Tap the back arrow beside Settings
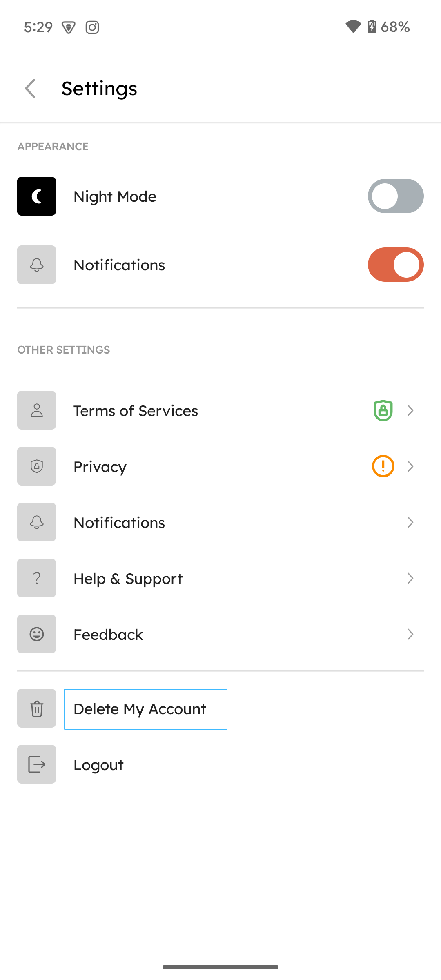The image size is (441, 980). 31,88
